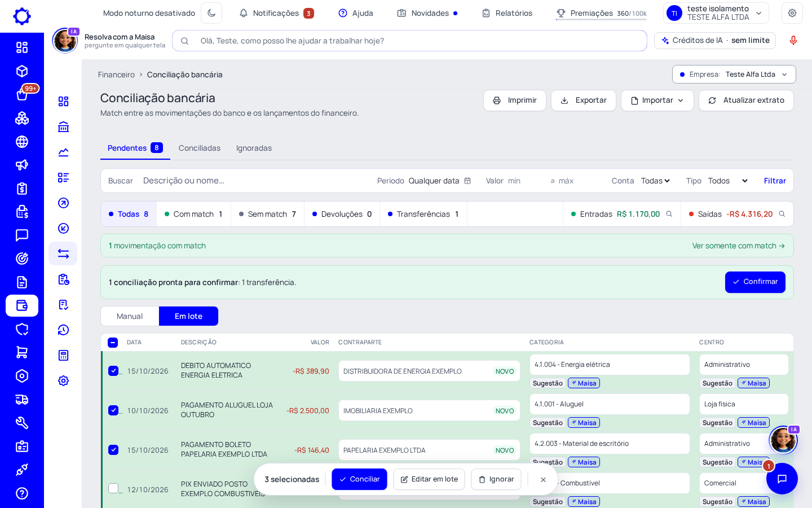Select the Sem match filter

(x=267, y=214)
